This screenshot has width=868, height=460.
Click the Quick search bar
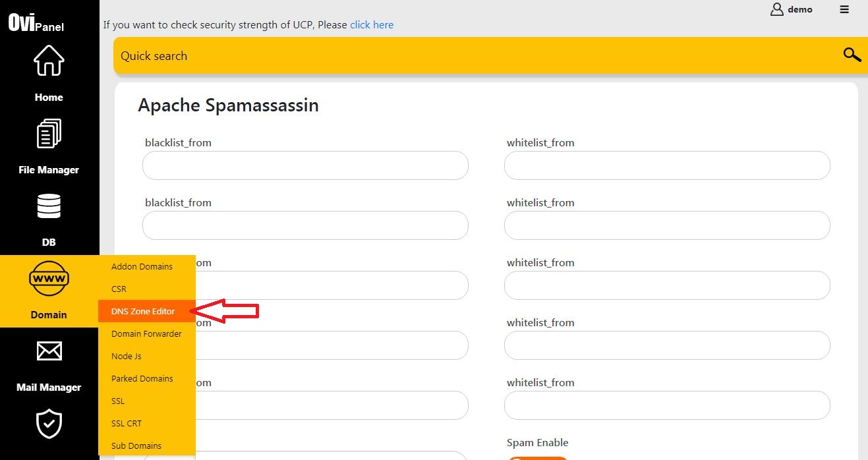330,56
